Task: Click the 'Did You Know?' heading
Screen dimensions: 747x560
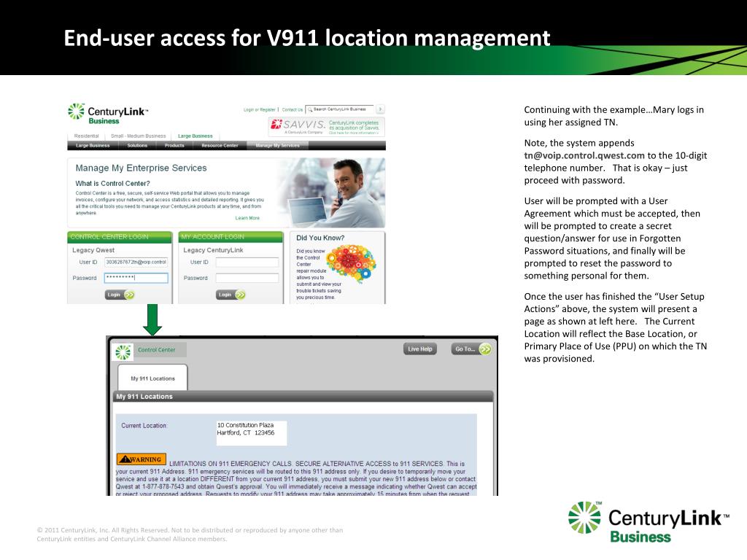Action: [320, 238]
